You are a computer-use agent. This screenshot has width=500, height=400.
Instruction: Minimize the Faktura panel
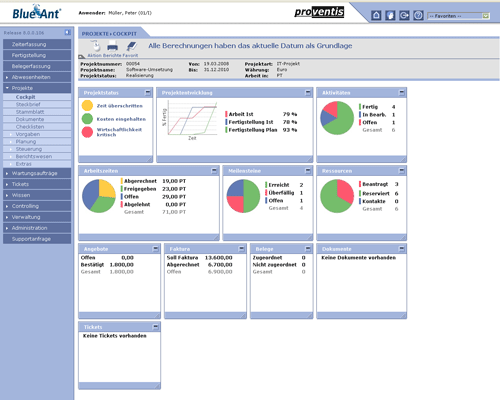(x=241, y=248)
